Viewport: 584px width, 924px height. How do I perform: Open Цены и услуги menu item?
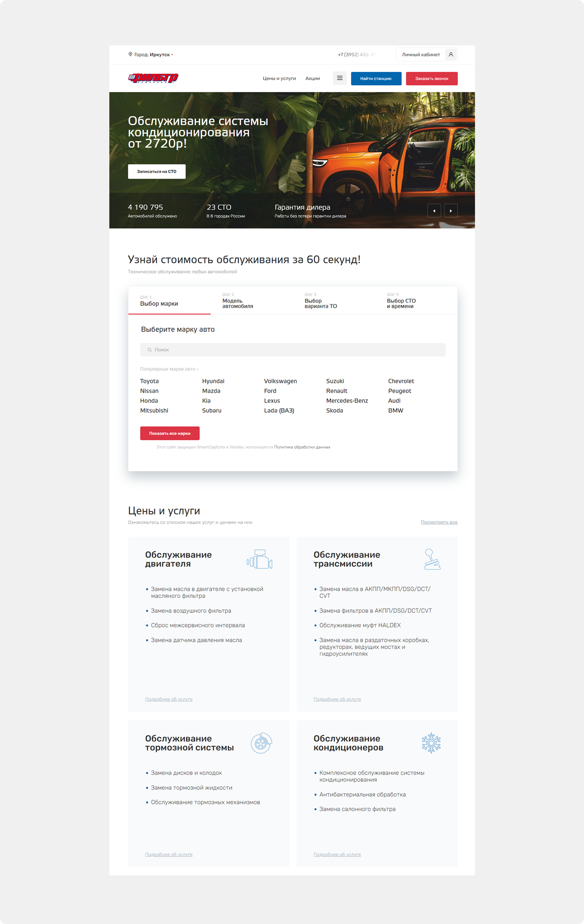279,78
